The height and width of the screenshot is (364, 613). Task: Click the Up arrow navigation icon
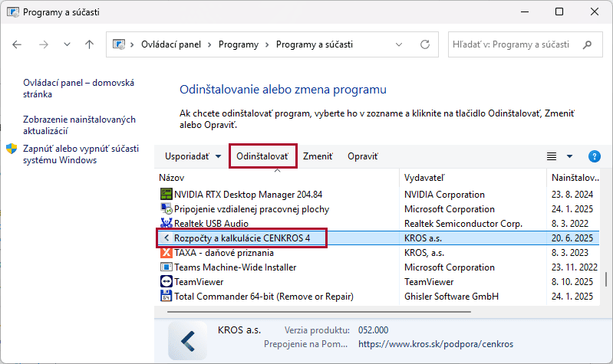tap(89, 45)
